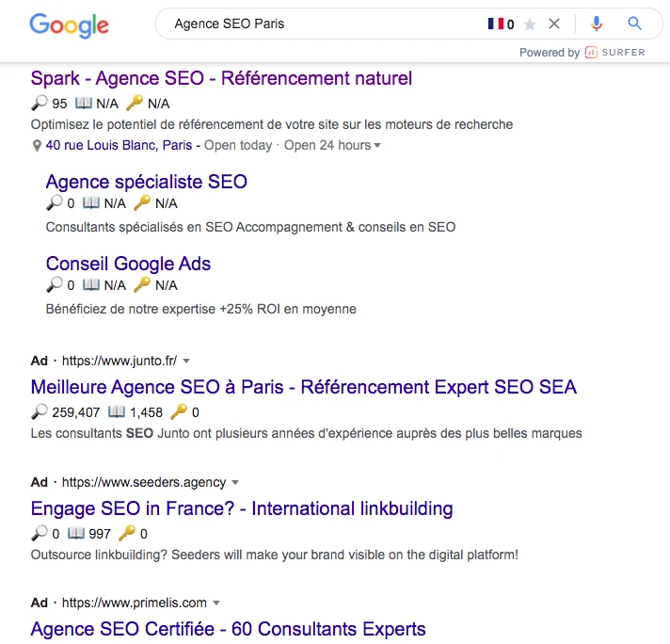This screenshot has width=670, height=644.
Task: Open Meilleure Agence SEO à Paris ad
Action: [304, 387]
